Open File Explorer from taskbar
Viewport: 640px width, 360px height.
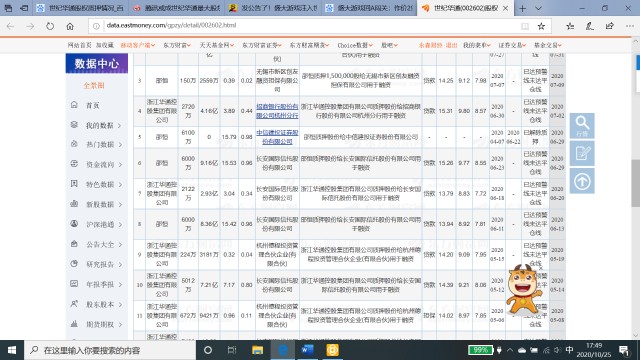[258, 350]
